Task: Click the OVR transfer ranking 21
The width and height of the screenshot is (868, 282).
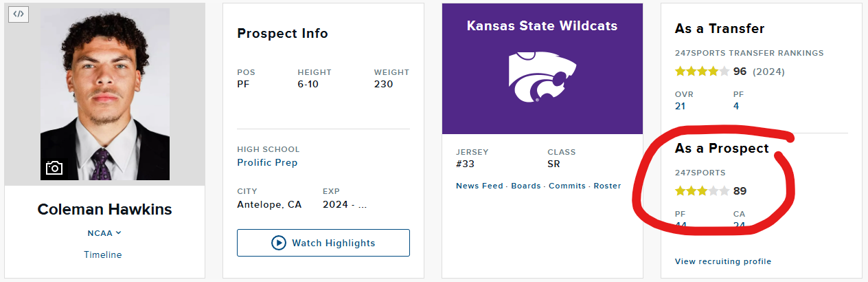Action: pos(681,106)
